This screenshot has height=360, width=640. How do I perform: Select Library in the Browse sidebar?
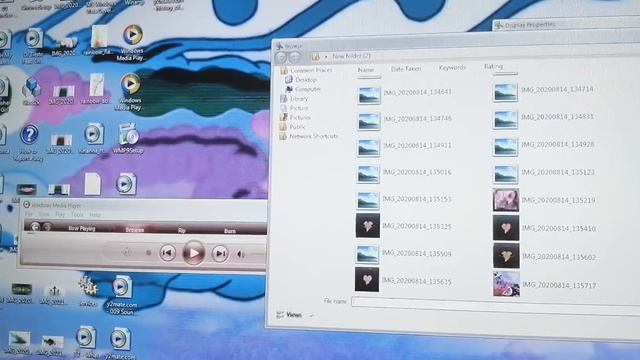294,99
